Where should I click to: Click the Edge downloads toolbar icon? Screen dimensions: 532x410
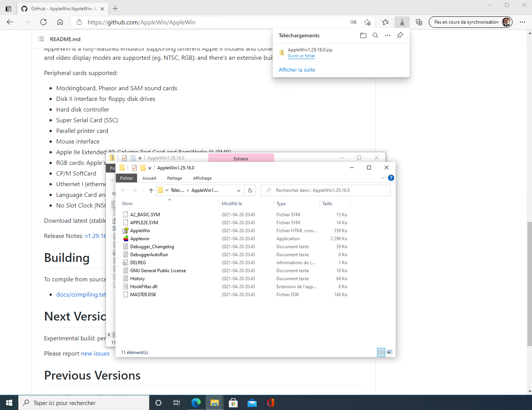(x=402, y=22)
